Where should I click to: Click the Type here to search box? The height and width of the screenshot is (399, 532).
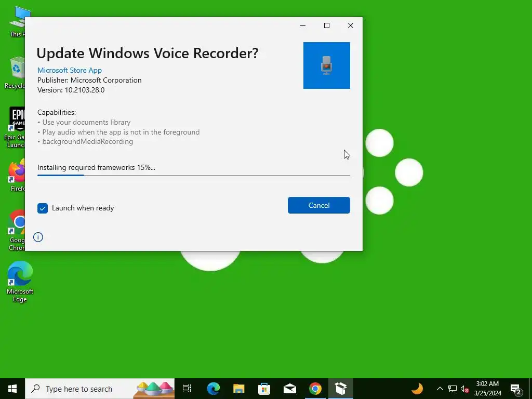100,389
